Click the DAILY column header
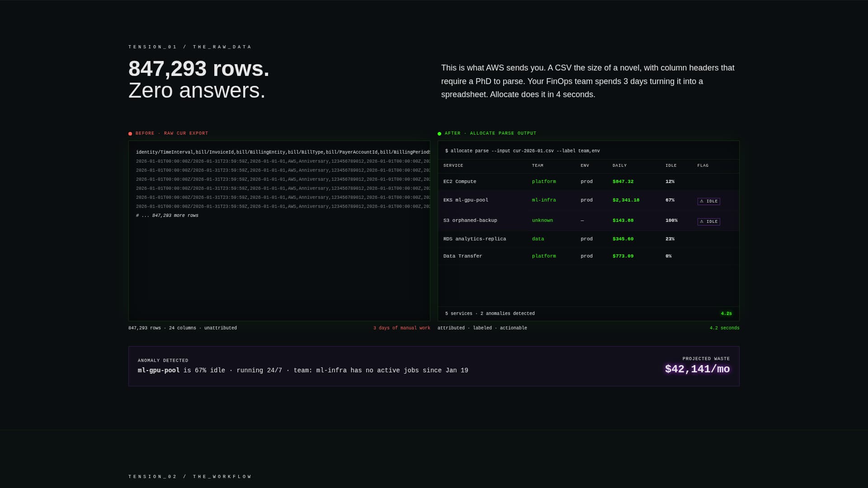 [x=620, y=166]
